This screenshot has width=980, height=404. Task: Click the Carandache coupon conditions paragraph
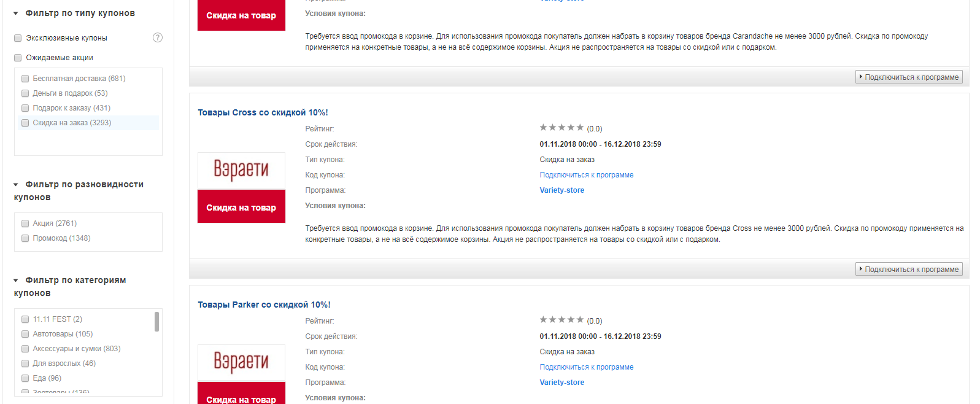(x=617, y=42)
